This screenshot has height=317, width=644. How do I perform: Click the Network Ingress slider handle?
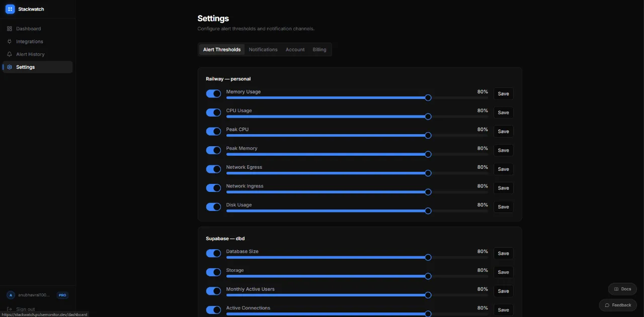[x=428, y=192]
